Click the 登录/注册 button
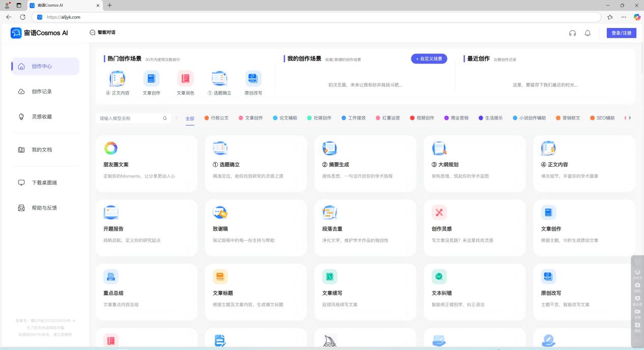Screen dimensions: 644x350 pos(621,33)
